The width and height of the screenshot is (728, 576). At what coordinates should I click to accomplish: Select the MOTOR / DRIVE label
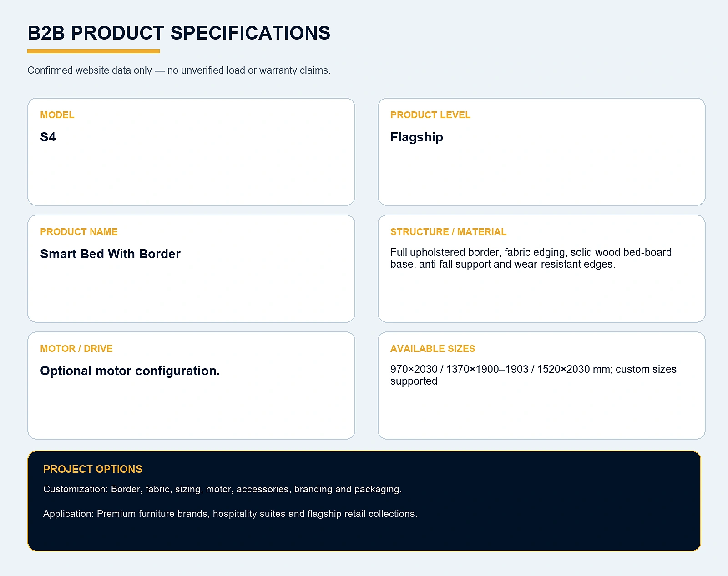pos(76,349)
